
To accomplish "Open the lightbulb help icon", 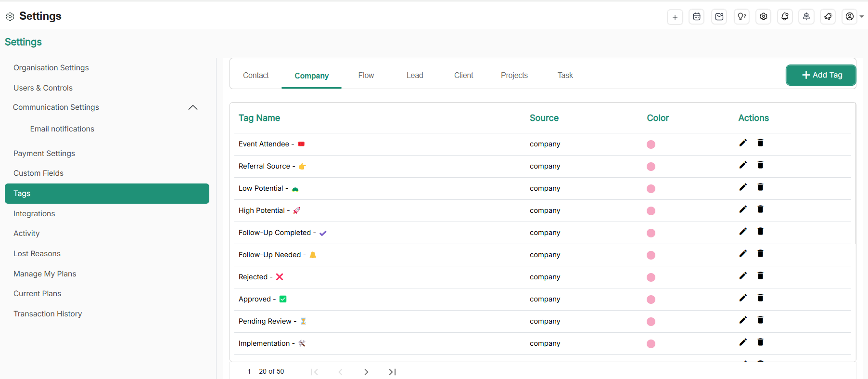I will [741, 17].
